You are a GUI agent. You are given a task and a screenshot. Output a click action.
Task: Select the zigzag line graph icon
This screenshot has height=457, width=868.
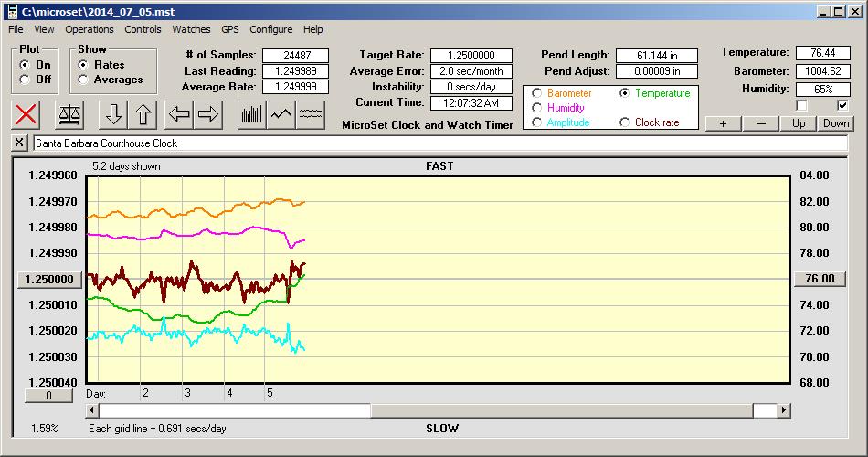[x=281, y=115]
